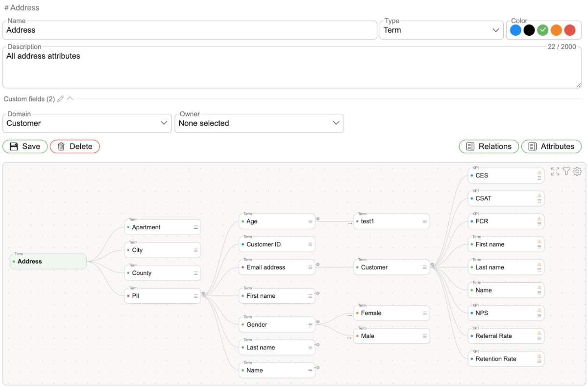Click the fullscreen expand icon in graph
This screenshot has height=387, width=588.
[555, 171]
